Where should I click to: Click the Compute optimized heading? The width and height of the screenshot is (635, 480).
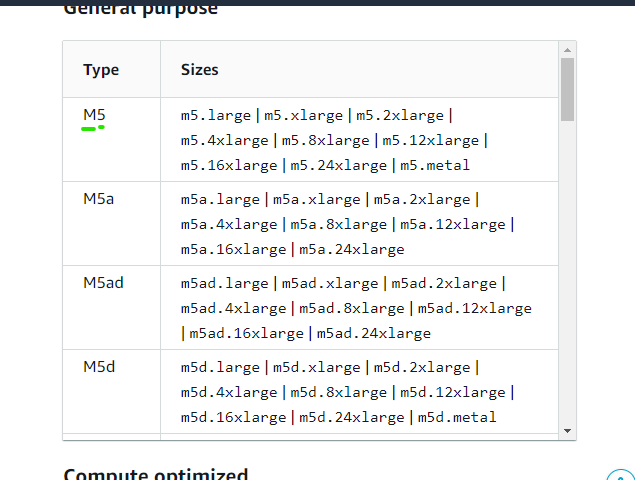[x=155, y=474]
